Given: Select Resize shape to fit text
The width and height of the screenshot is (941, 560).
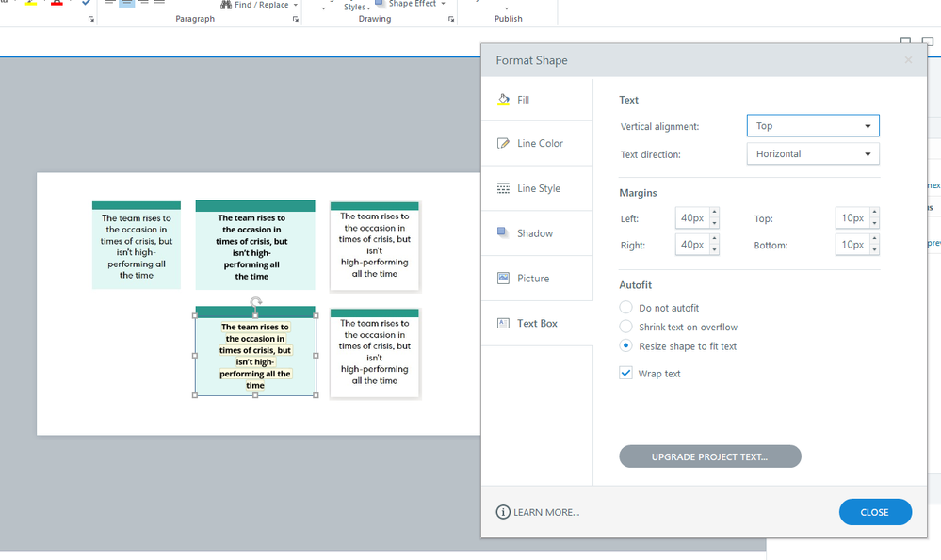Looking at the screenshot, I should pyautogui.click(x=626, y=346).
